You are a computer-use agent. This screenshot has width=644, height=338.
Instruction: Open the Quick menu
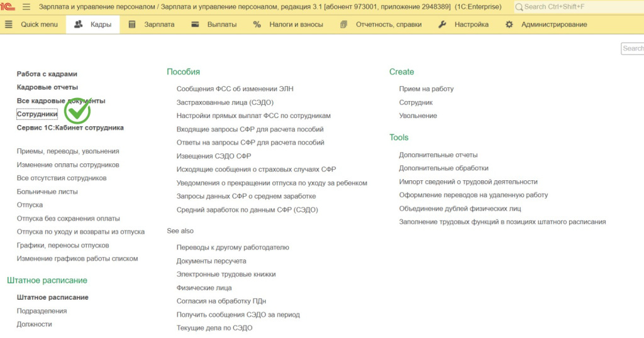(40, 25)
